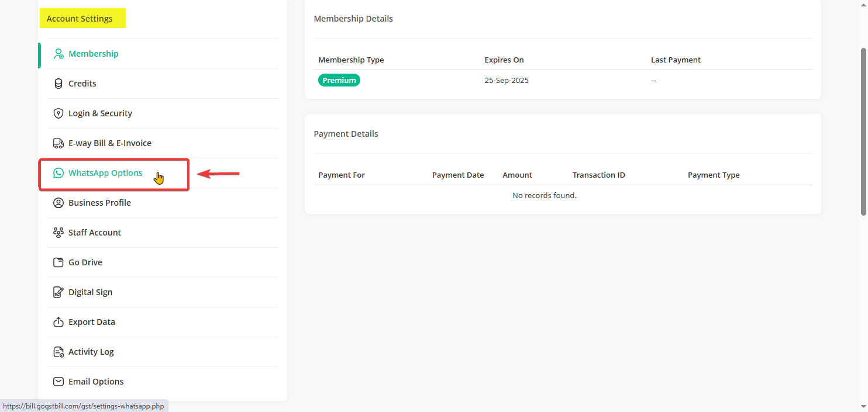Click the Membership person icon
This screenshot has width=868, height=412.
pos(58,54)
